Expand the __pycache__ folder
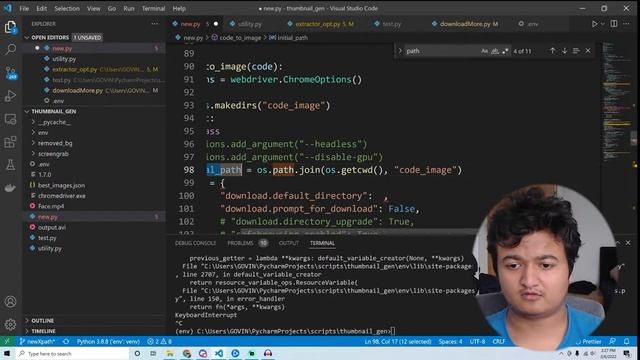The image size is (640, 360). point(54,122)
